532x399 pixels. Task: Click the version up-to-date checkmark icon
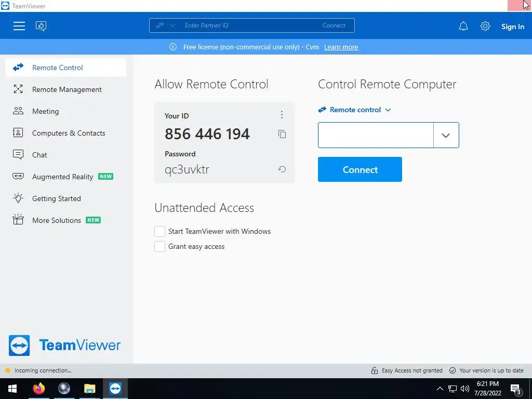click(x=453, y=370)
